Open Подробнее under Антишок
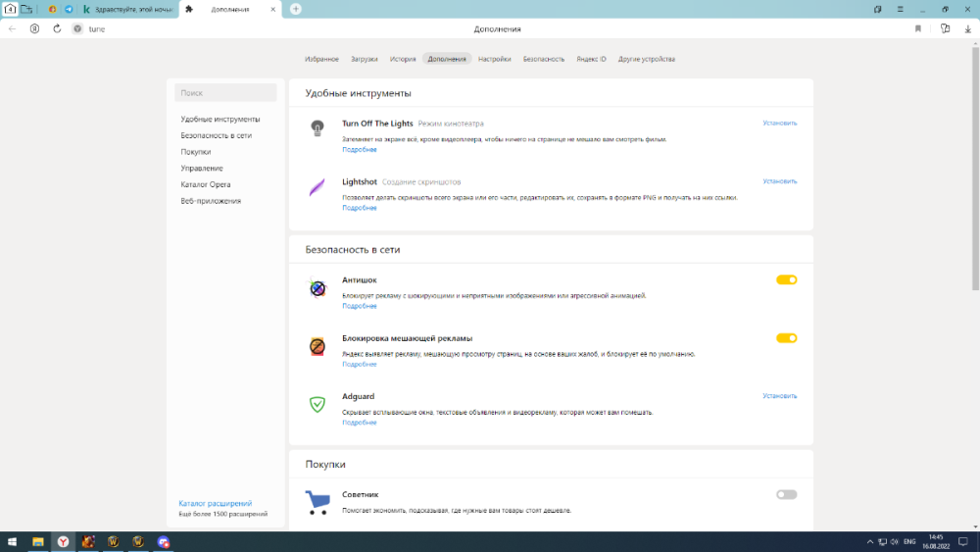Viewport: 980px width, 552px height. click(x=360, y=306)
